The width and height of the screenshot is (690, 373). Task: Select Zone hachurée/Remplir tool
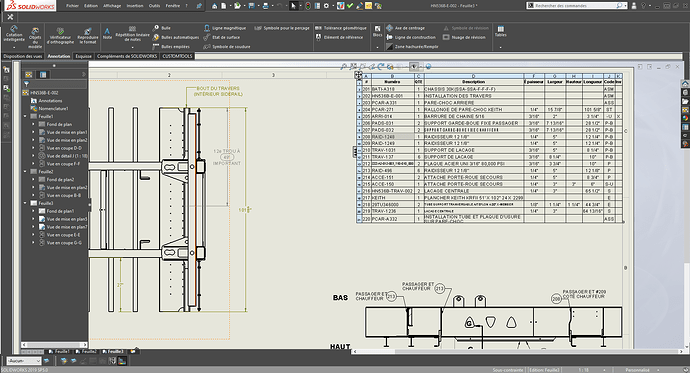[x=412, y=47]
